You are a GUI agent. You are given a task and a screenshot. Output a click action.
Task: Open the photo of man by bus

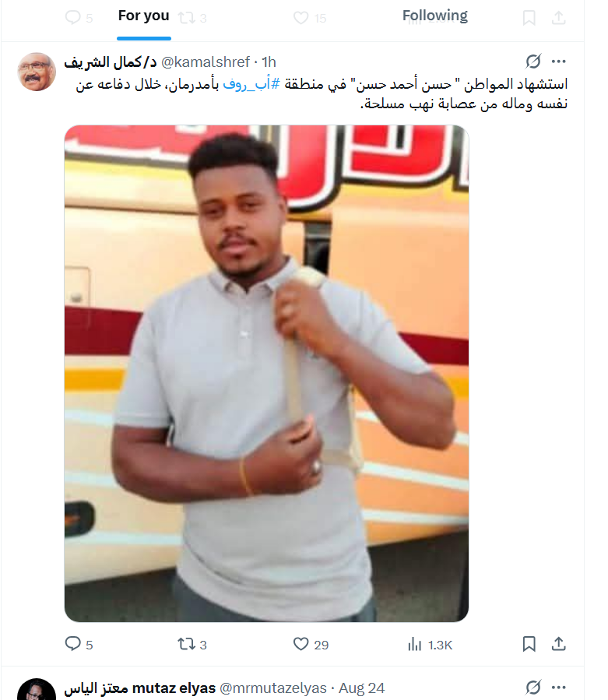click(266, 373)
